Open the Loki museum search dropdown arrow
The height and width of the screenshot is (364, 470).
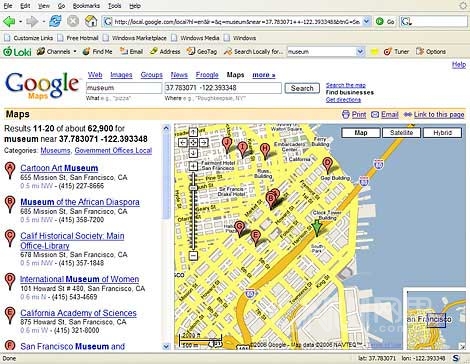tap(360, 52)
